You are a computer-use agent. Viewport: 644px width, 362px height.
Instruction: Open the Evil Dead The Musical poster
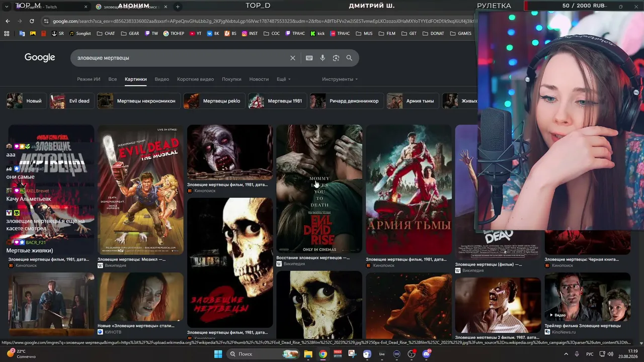tap(140, 190)
